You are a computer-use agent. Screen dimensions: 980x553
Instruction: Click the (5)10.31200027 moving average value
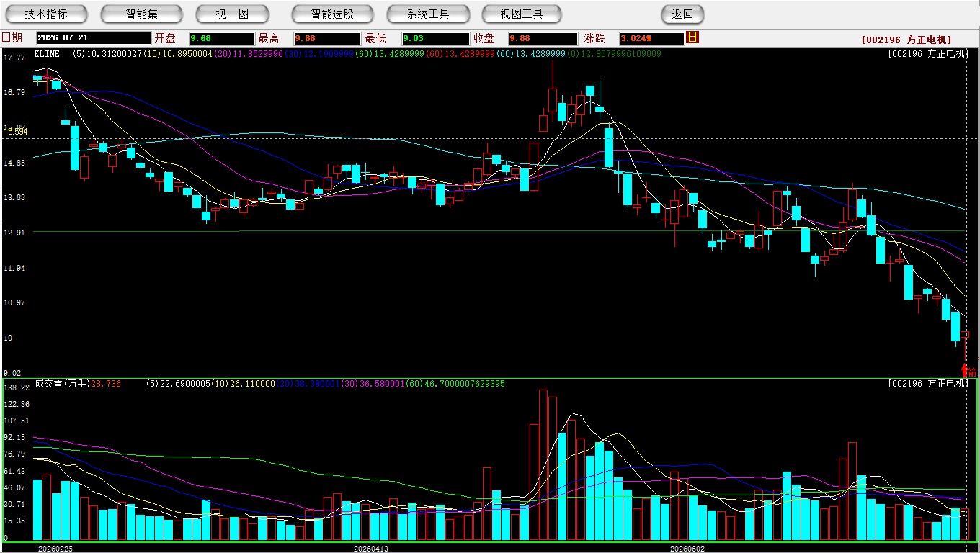coord(108,54)
